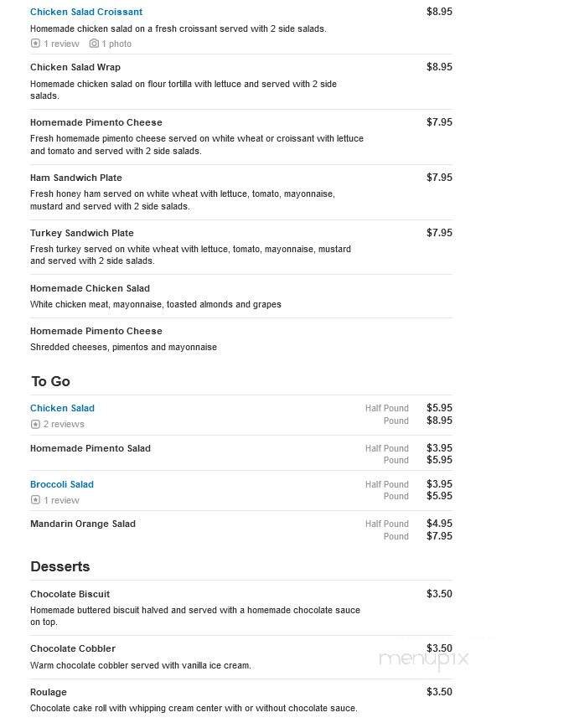Select the Desserts section heading
The height and width of the screenshot is (728, 574).
(60, 566)
